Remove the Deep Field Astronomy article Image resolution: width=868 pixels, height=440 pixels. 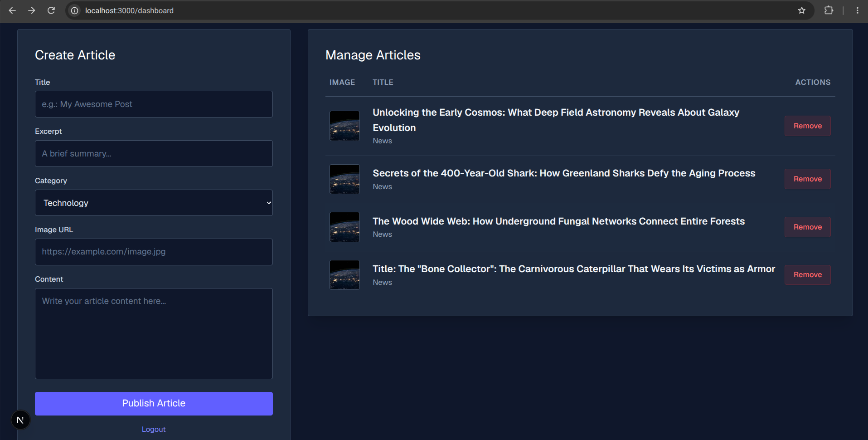click(x=808, y=126)
